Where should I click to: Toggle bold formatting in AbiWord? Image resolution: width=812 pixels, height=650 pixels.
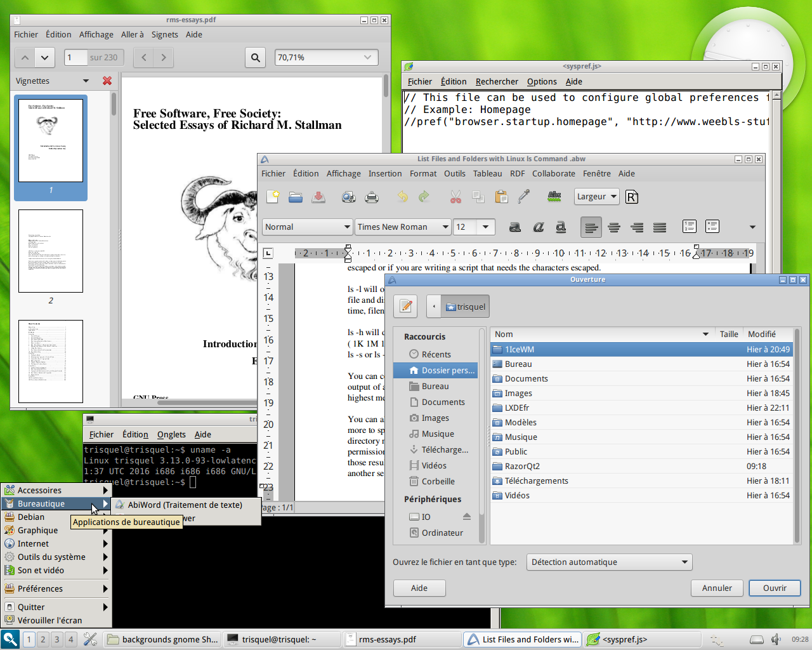515,227
